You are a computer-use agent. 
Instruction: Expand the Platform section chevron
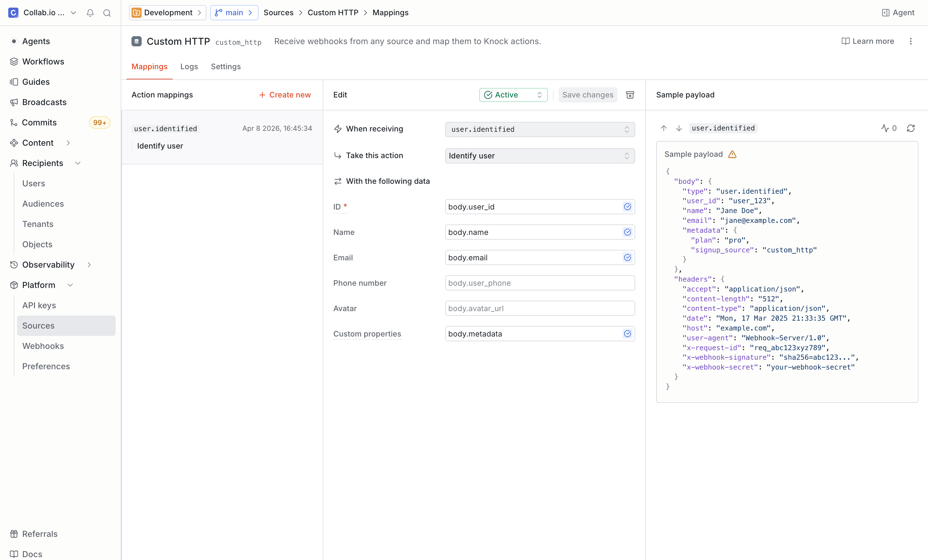(71, 285)
